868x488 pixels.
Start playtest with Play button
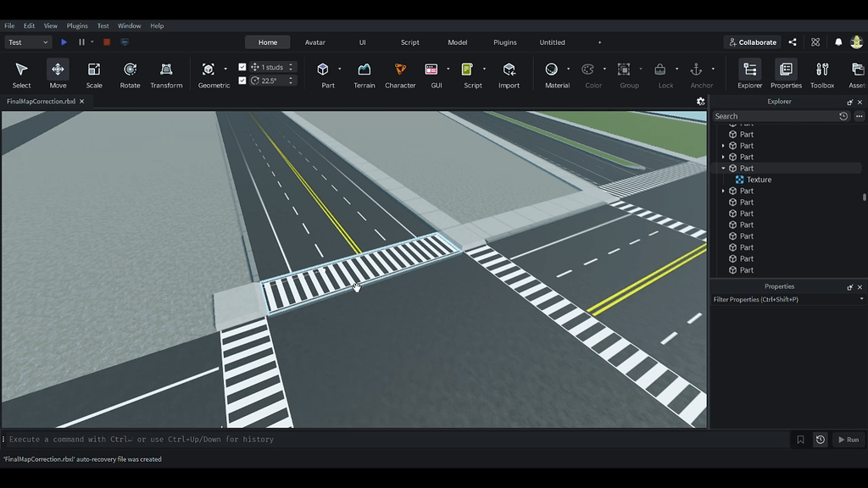click(x=64, y=42)
